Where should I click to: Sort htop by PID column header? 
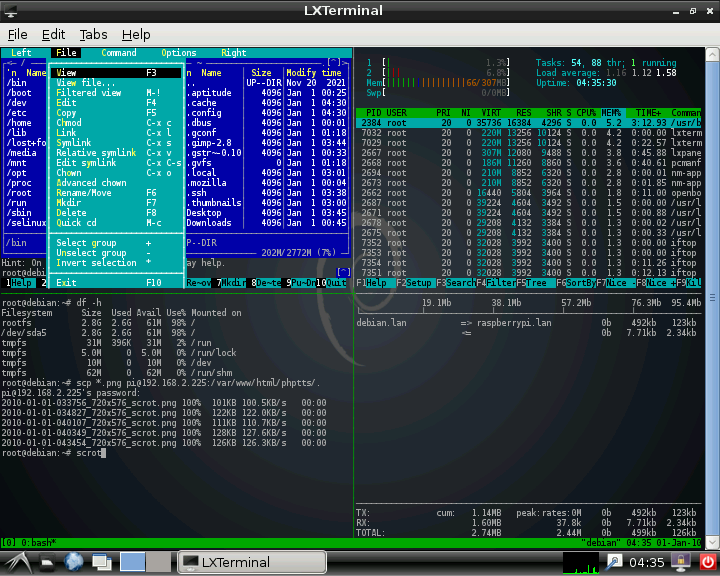[x=374, y=113]
